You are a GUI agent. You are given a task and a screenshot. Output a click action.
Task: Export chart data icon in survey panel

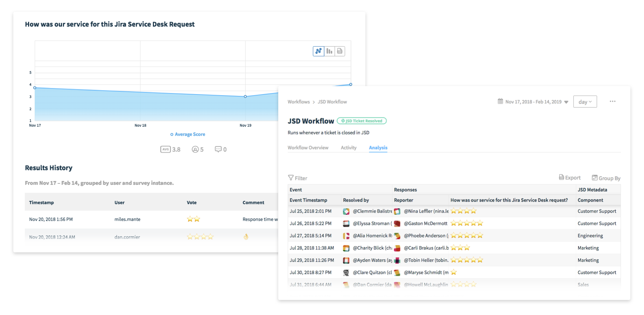coord(340,51)
